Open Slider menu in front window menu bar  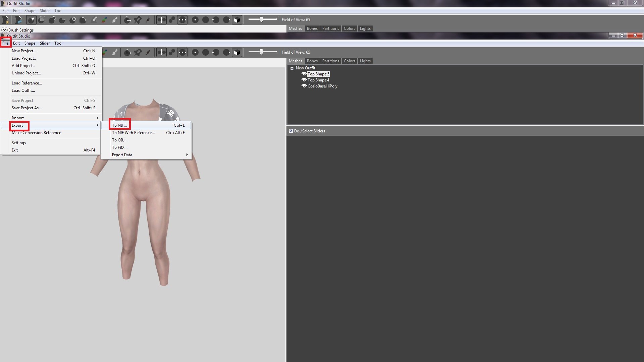[45, 43]
